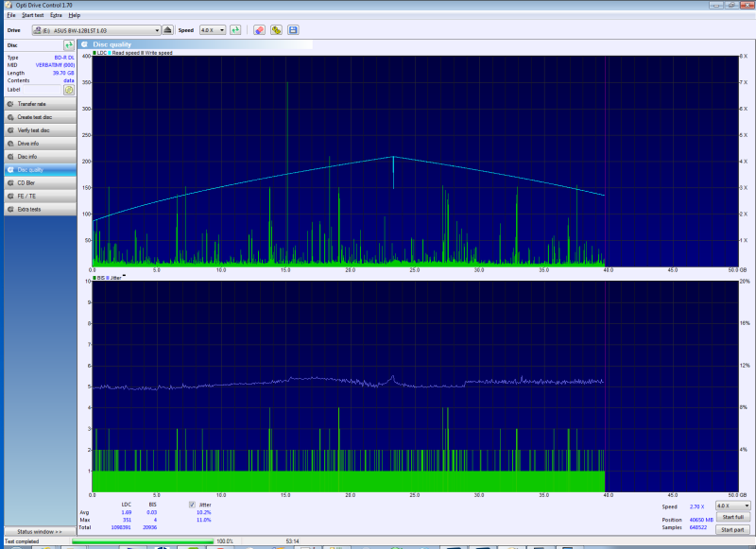Click the Jitter legend entry on lower chart
This screenshot has width=756, height=549.
[113, 278]
